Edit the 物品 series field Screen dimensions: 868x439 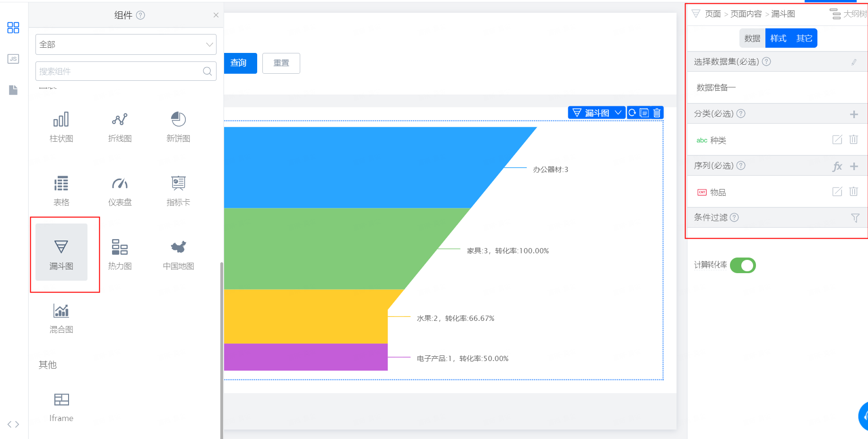pos(837,192)
